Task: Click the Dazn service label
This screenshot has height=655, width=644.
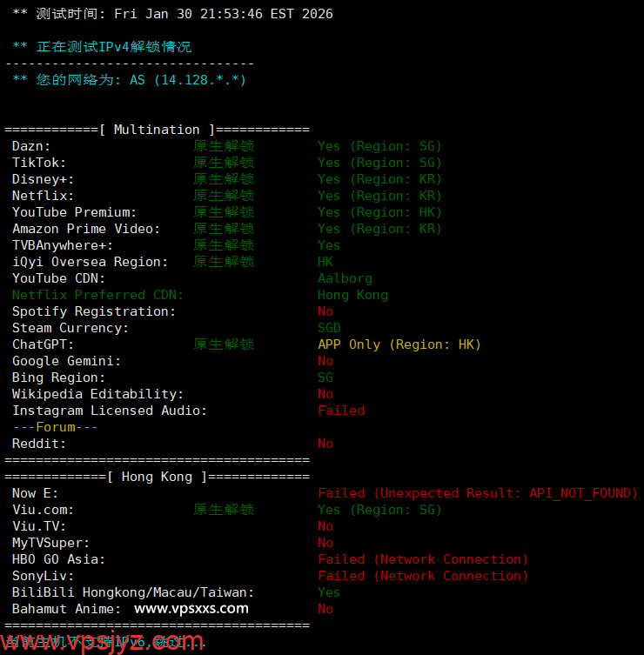Action: 31,146
